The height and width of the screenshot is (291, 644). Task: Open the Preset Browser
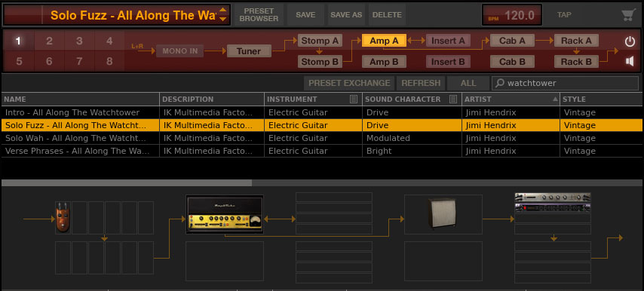259,15
